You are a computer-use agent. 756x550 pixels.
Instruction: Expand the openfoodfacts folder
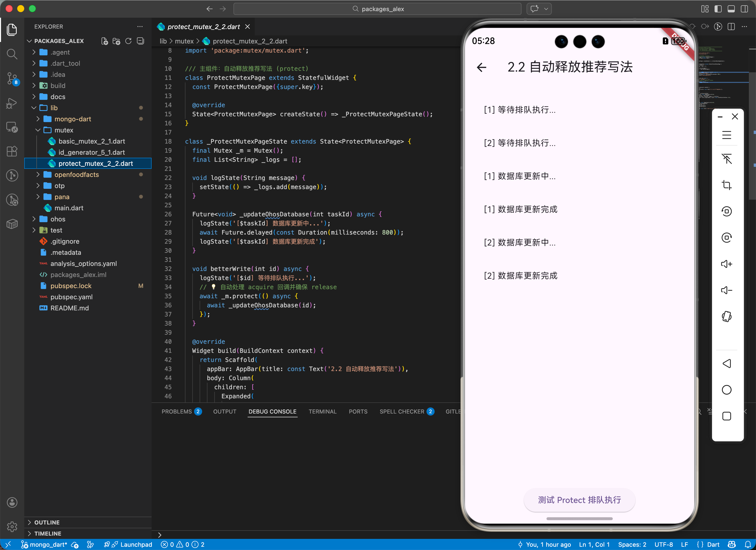coord(77,174)
